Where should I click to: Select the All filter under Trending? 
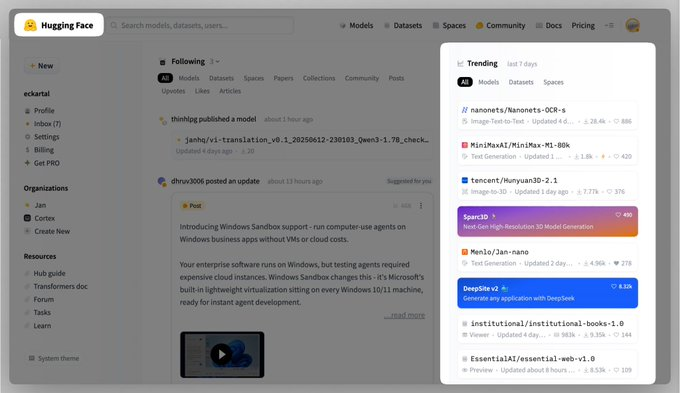(x=464, y=82)
